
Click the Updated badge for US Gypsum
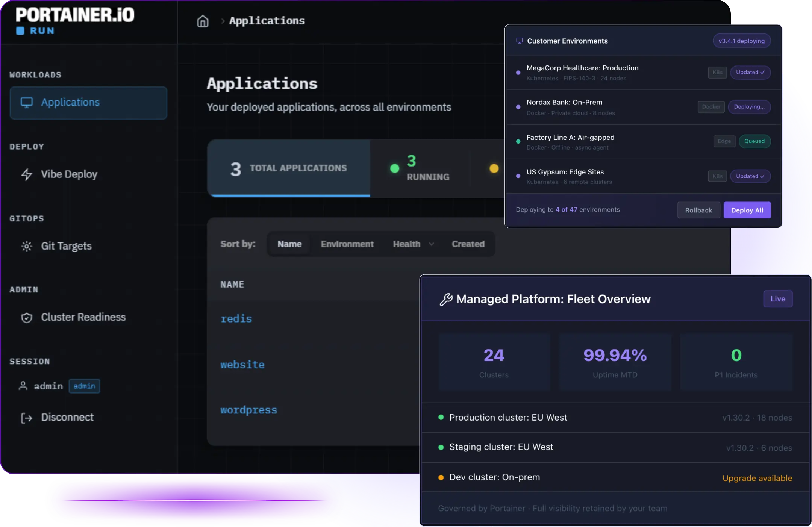[750, 176]
